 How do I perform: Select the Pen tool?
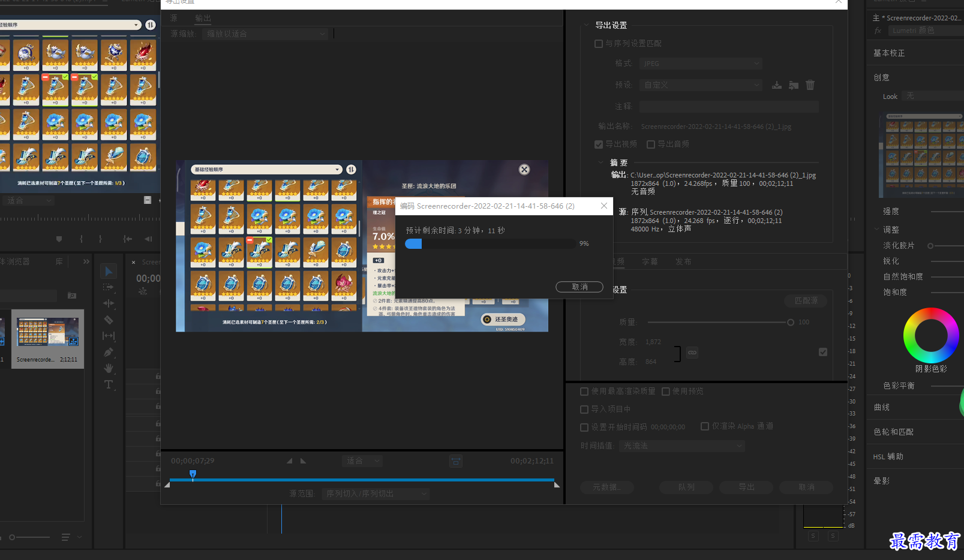tap(109, 352)
